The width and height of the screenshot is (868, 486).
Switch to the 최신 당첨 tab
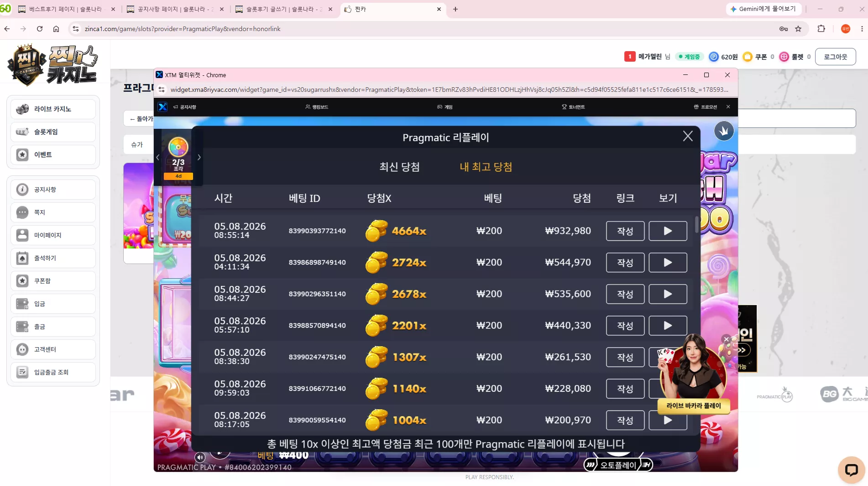click(399, 167)
